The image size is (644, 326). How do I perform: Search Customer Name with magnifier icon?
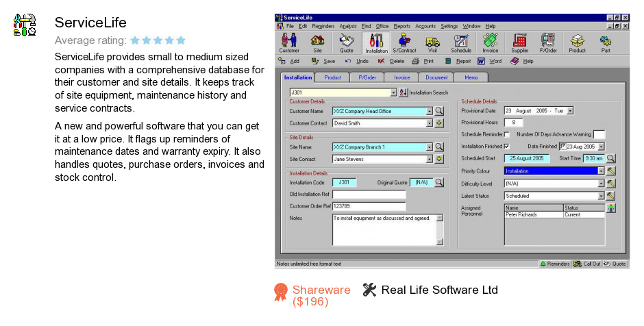tap(439, 111)
